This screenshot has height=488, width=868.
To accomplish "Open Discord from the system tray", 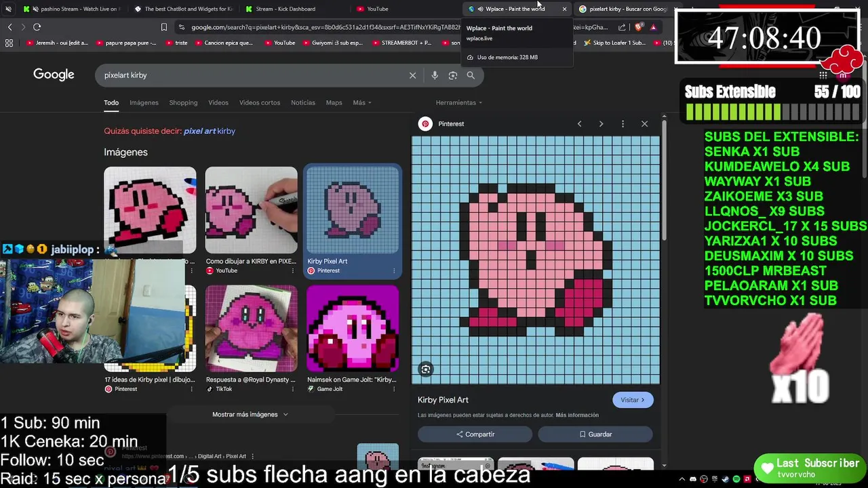I will [x=694, y=480].
